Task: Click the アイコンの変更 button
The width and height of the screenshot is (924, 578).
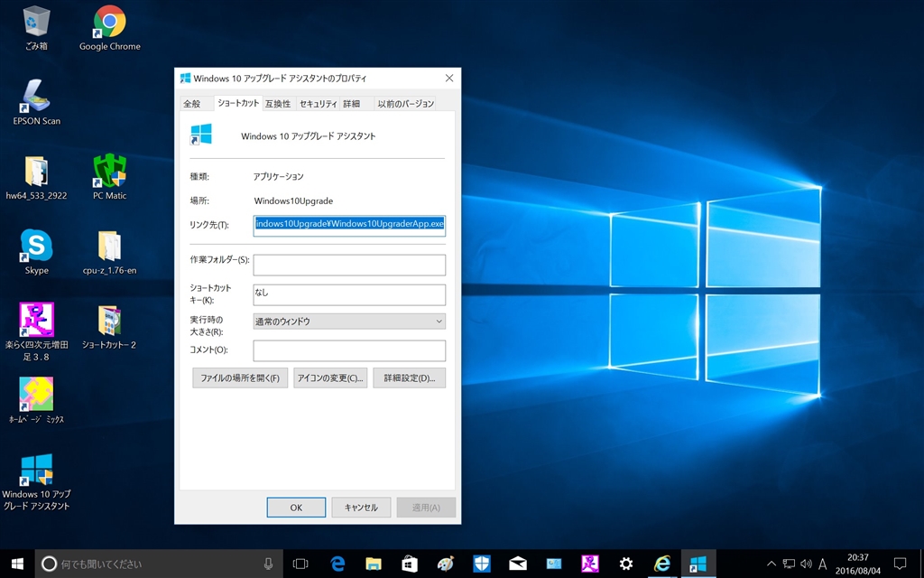Action: 331,378
